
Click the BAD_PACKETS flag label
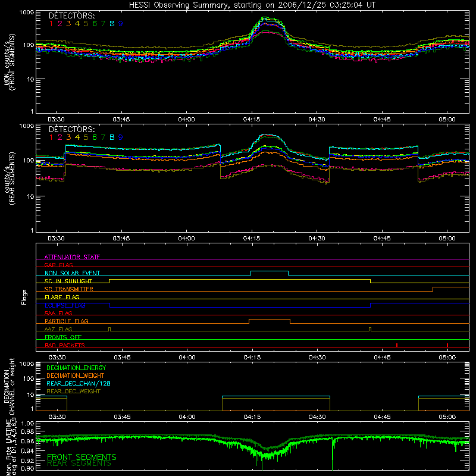(65, 345)
